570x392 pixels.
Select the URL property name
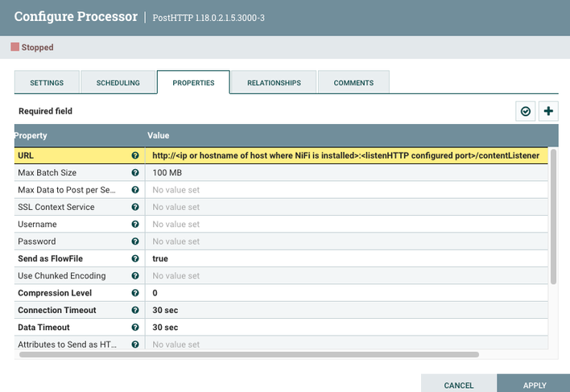[x=26, y=155]
